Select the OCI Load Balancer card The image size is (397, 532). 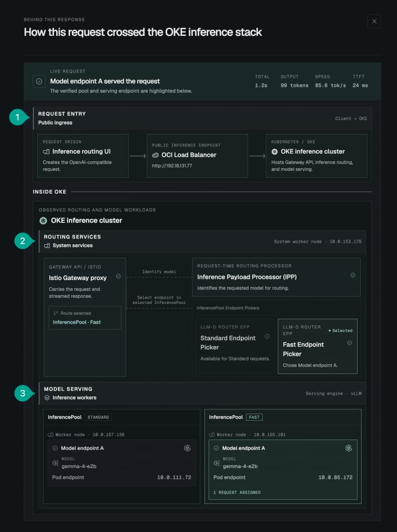pos(197,156)
